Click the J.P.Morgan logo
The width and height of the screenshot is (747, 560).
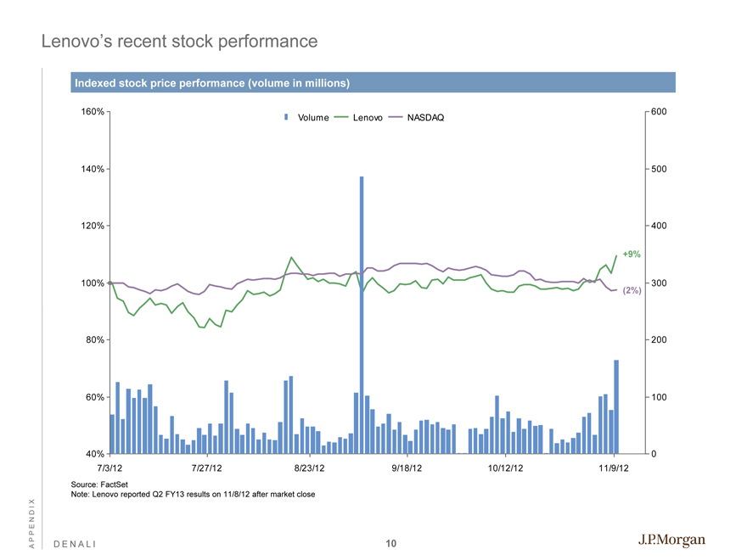[x=671, y=541]
